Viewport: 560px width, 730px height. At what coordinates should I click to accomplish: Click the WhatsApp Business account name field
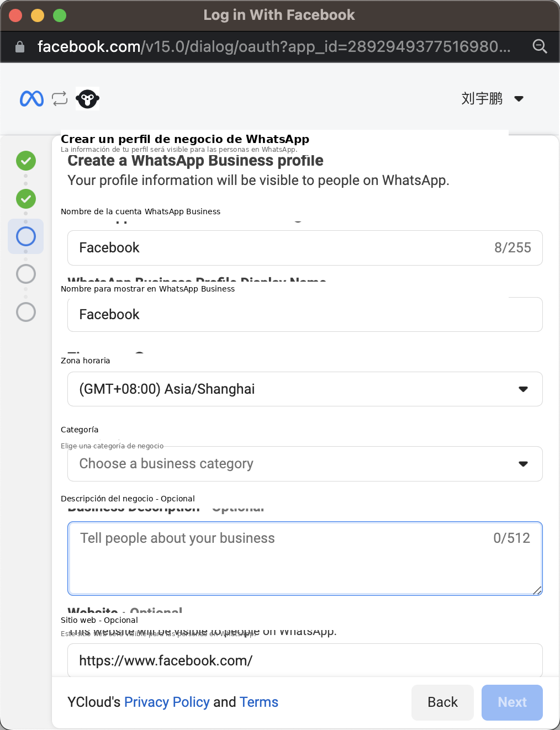coord(305,248)
